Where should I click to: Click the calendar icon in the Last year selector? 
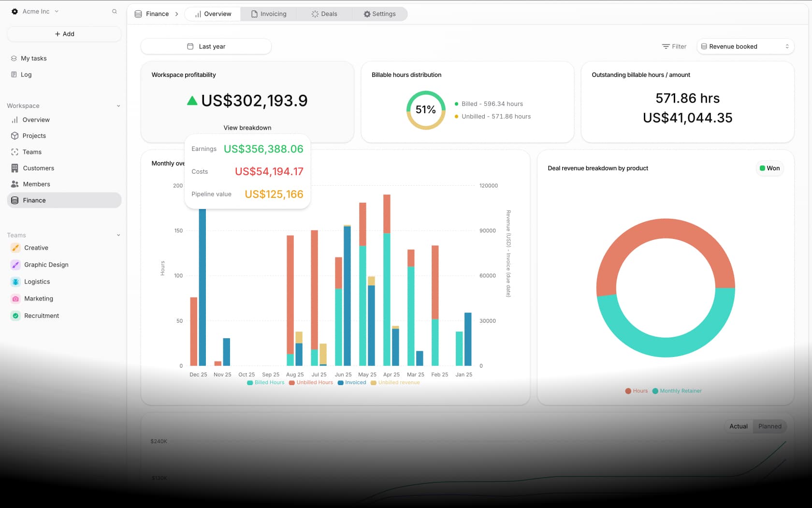point(190,46)
